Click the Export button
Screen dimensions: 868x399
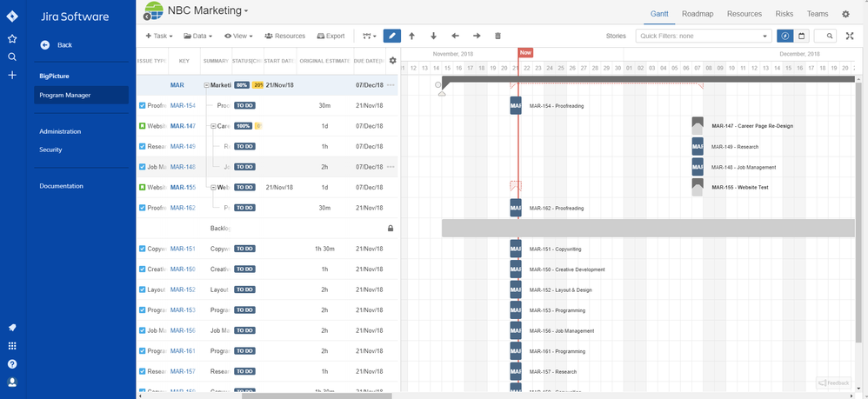[x=331, y=36]
